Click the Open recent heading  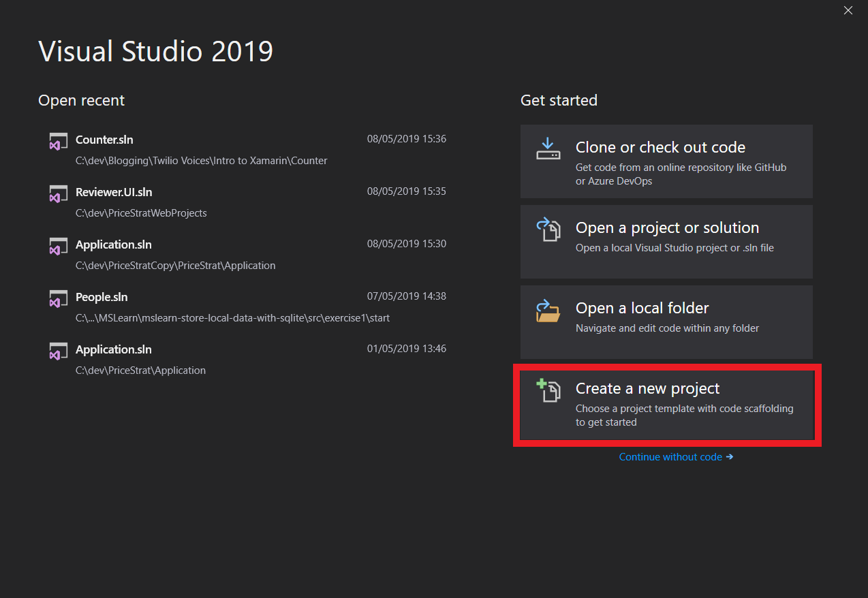click(82, 101)
